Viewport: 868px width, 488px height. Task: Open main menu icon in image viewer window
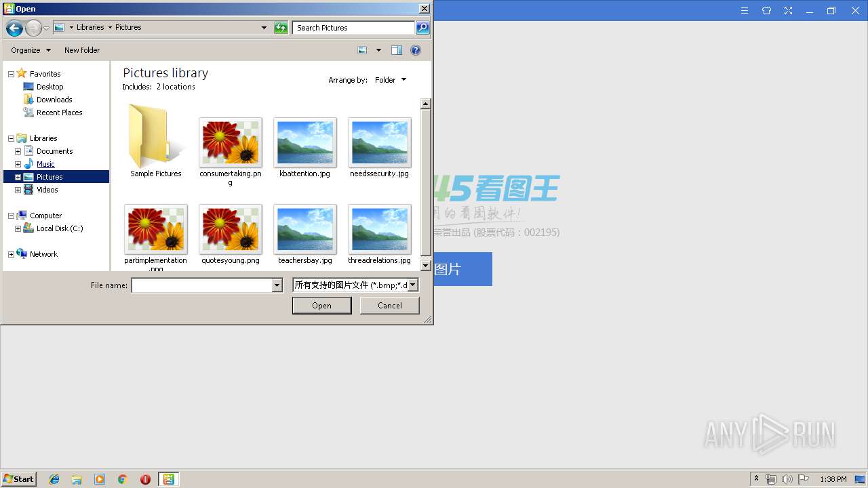coord(745,11)
